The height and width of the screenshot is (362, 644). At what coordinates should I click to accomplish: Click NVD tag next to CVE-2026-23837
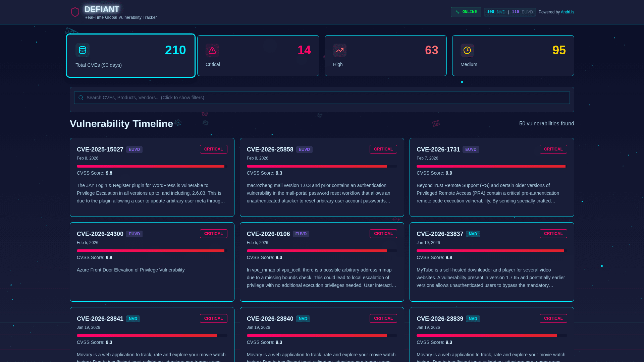[473, 234]
